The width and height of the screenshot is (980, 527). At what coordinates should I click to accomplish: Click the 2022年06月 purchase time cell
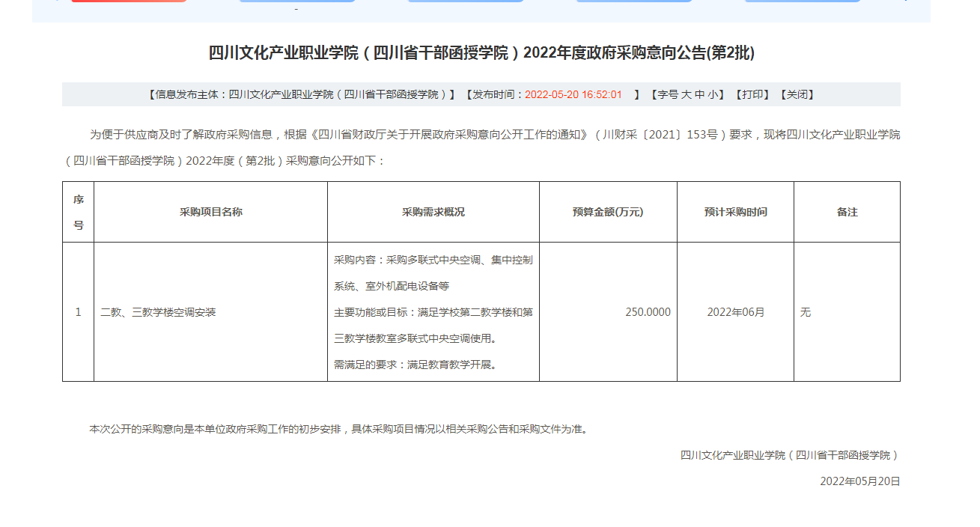(735, 312)
